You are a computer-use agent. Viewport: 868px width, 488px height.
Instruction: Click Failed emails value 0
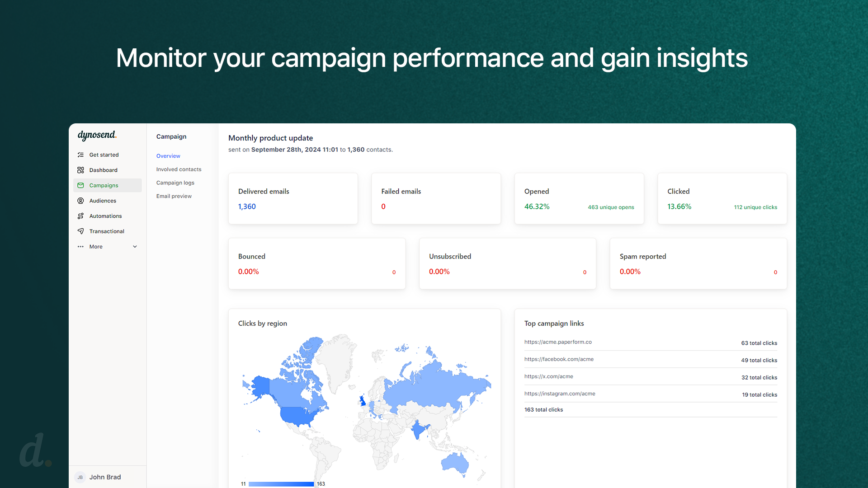pyautogui.click(x=383, y=206)
